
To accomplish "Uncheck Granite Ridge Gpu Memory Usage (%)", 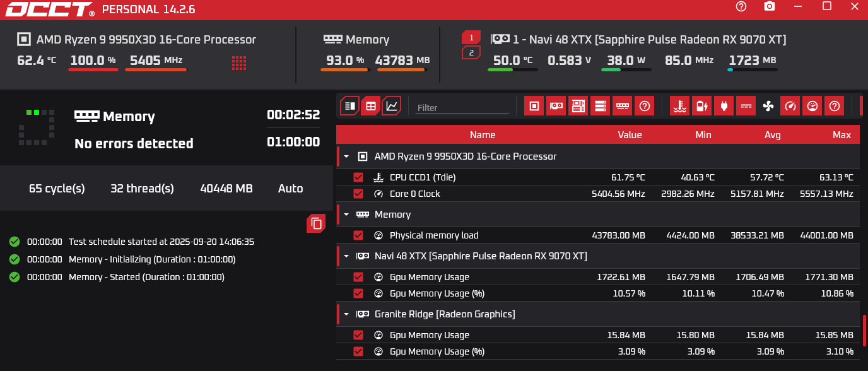I will click(358, 351).
